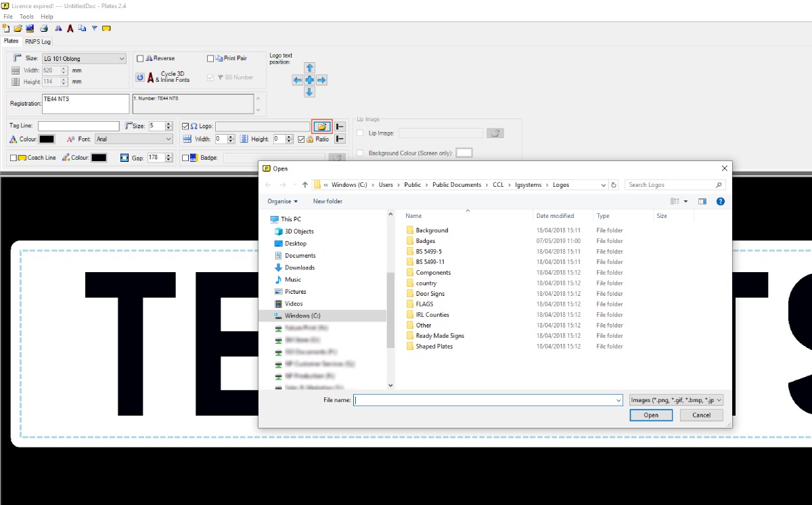Go back in the Open dialog
Viewport: 812px width, 505px height.
[x=268, y=185]
